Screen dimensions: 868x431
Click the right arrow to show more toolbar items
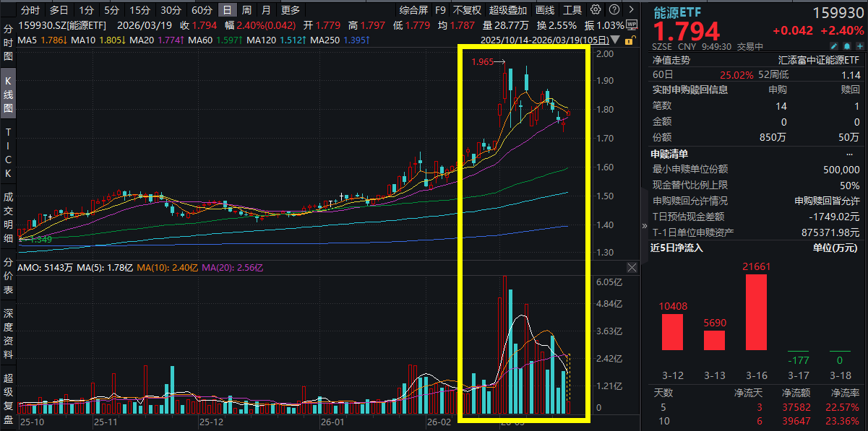pyautogui.click(x=631, y=10)
